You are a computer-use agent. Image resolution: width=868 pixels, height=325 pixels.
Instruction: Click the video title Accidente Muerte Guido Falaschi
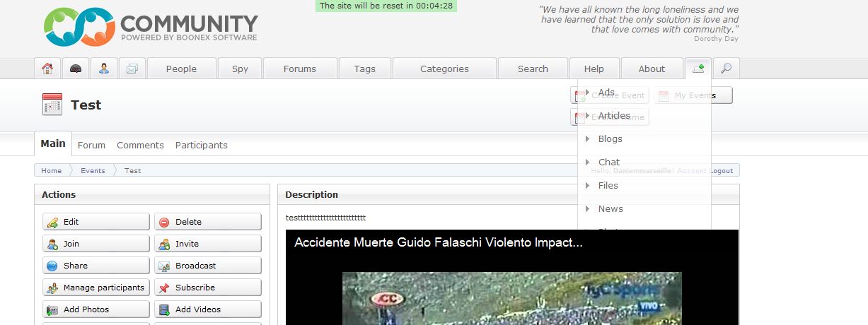point(438,242)
